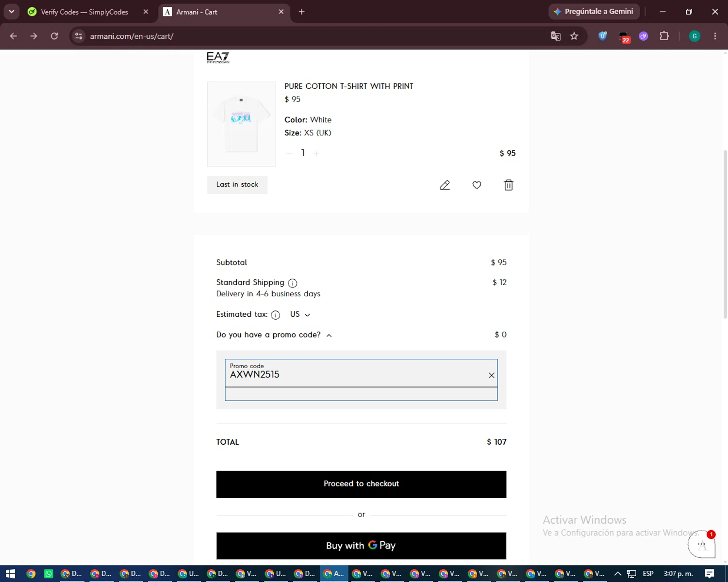
Task: Open the purple round extension icon
Action: (x=644, y=36)
